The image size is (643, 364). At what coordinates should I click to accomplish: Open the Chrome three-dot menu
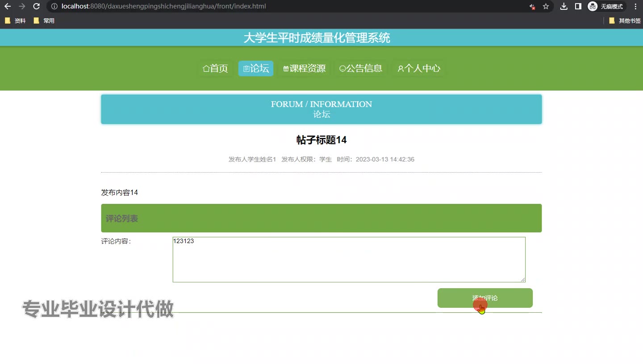pyautogui.click(x=635, y=6)
